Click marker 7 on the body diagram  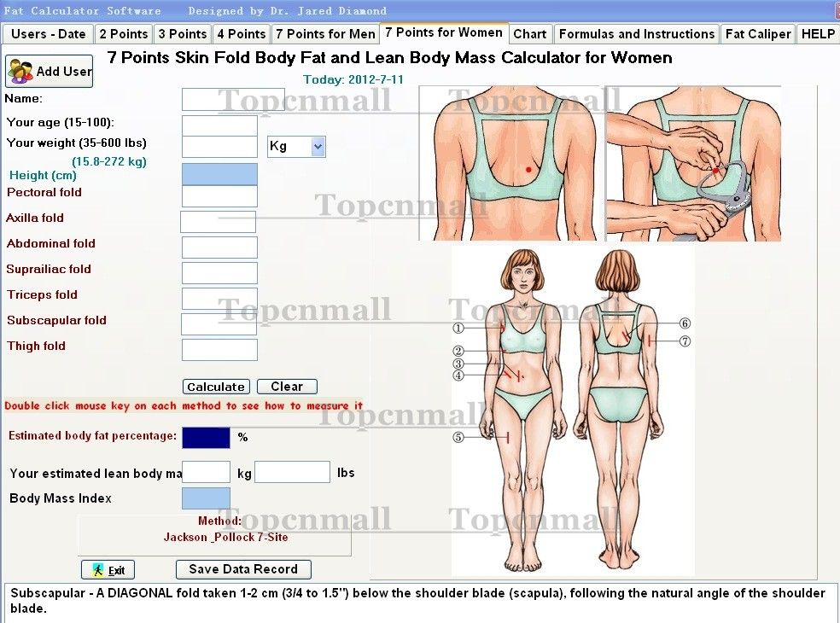coord(685,341)
